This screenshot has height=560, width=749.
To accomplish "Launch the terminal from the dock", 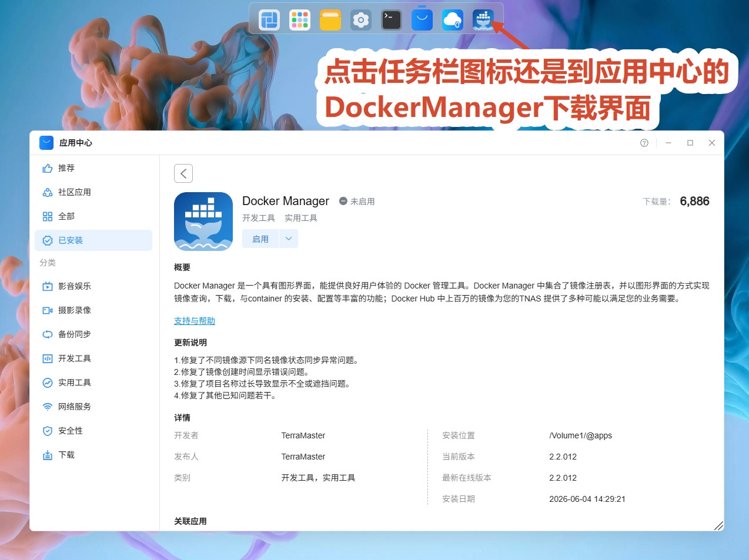I will 392,20.
